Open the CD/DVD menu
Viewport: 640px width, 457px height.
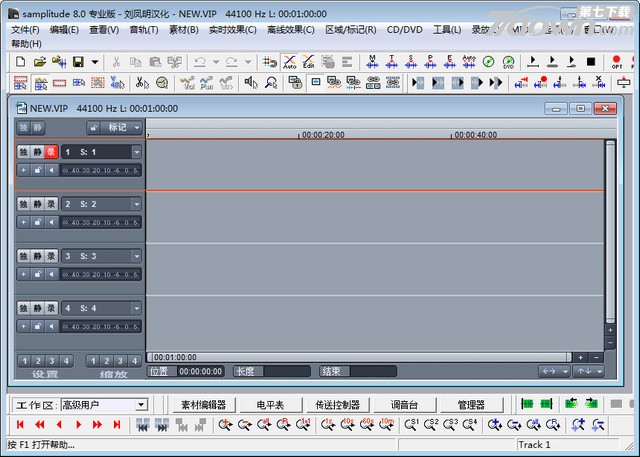(404, 30)
